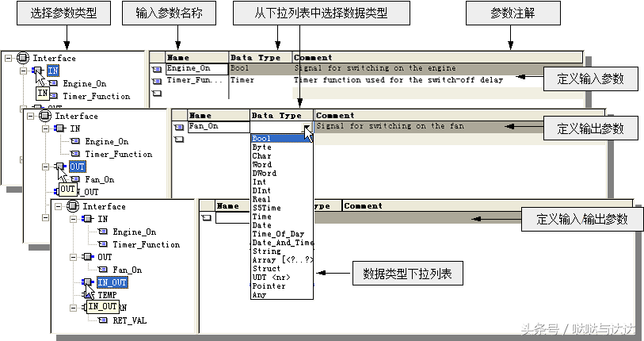This screenshot has width=644, height=341.
Task: Click the Timer_Function parameter icon in the bottom window tree
Action: [103, 244]
